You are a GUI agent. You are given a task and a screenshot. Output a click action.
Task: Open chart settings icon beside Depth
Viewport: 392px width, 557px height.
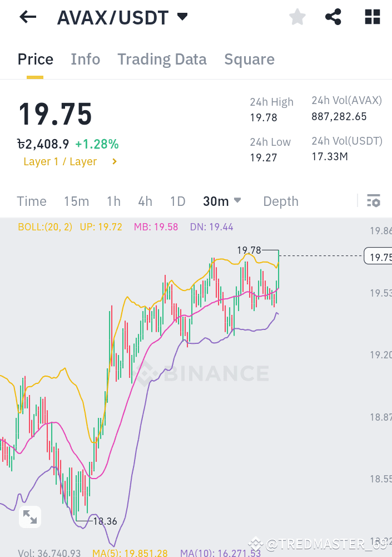click(x=374, y=201)
